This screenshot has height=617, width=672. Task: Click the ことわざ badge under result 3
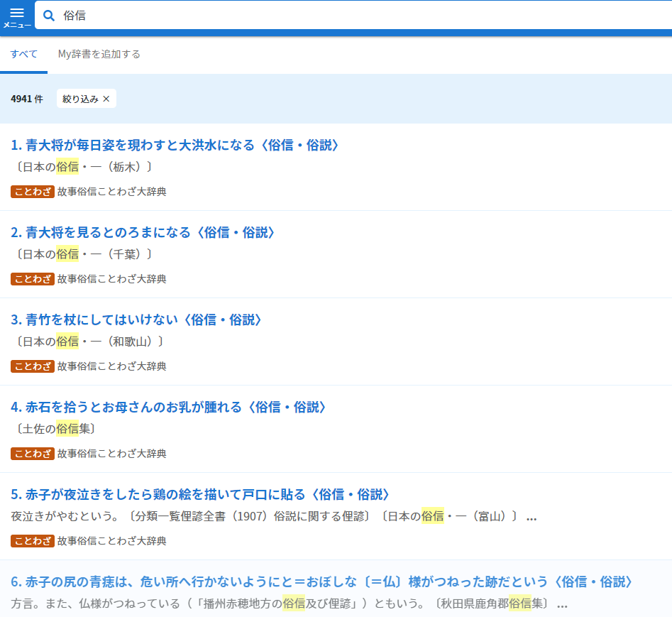click(33, 366)
